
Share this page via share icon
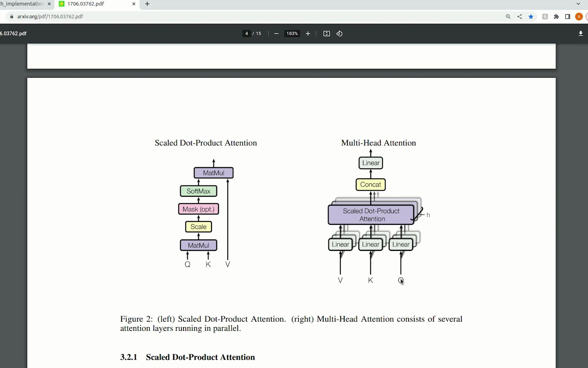coord(520,16)
